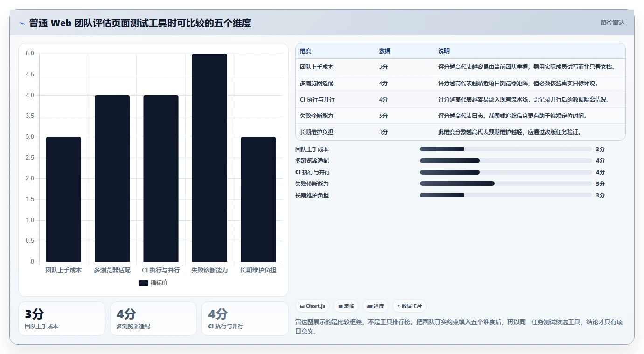
Task: Click the CI 执行与并行 bar in the chart
Action: 161,178
